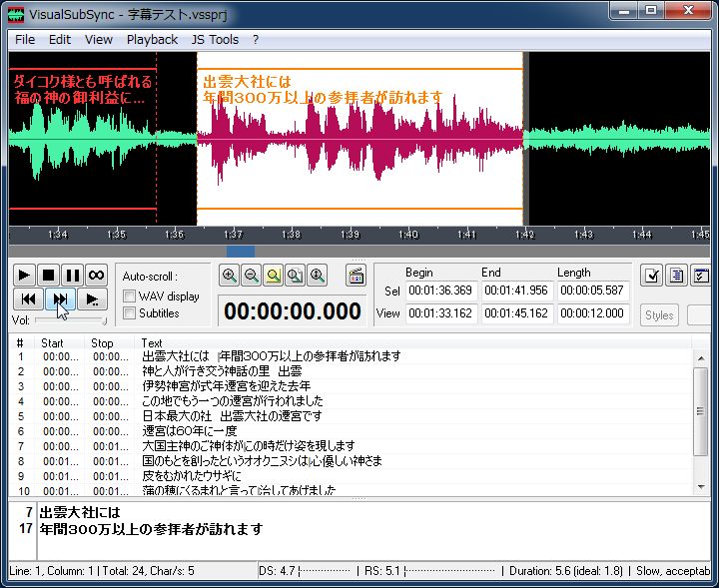Click the Stop column header
The width and height of the screenshot is (719, 588).
tap(110, 342)
